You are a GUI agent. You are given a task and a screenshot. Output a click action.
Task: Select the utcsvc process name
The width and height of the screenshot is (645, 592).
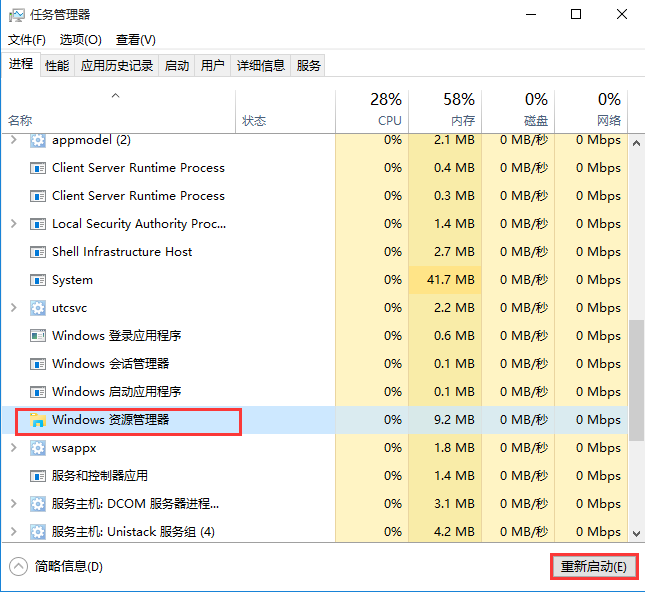click(x=70, y=308)
